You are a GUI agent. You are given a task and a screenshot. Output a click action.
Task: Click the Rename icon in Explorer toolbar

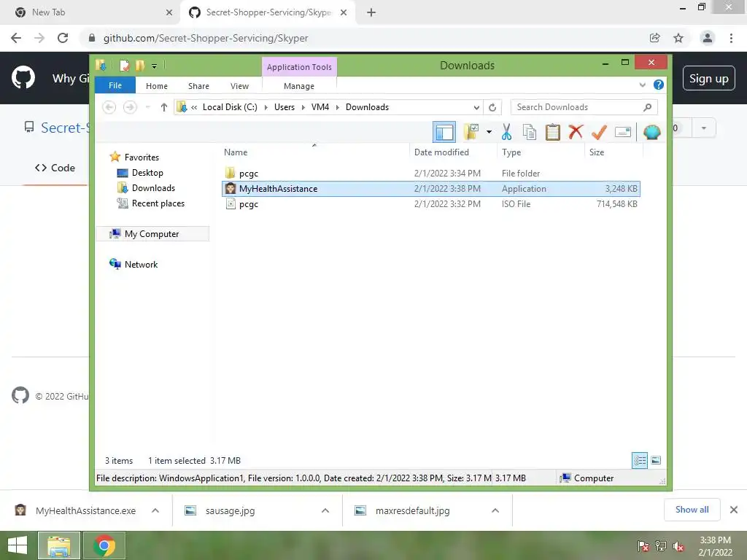coord(623,132)
